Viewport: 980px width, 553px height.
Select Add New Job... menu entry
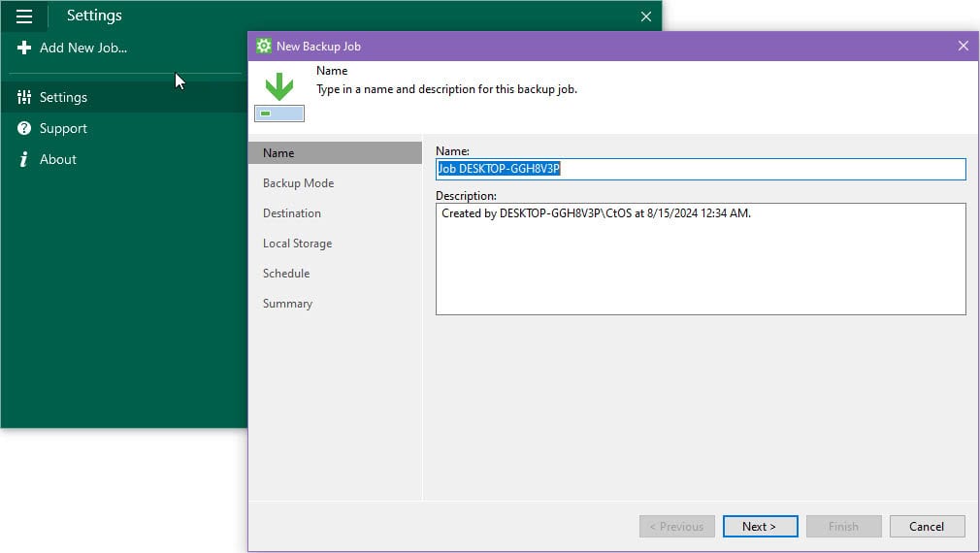83,48
